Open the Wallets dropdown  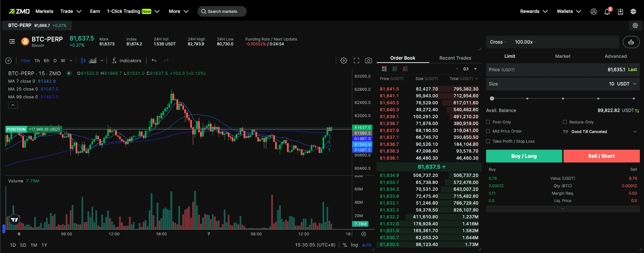click(x=569, y=11)
